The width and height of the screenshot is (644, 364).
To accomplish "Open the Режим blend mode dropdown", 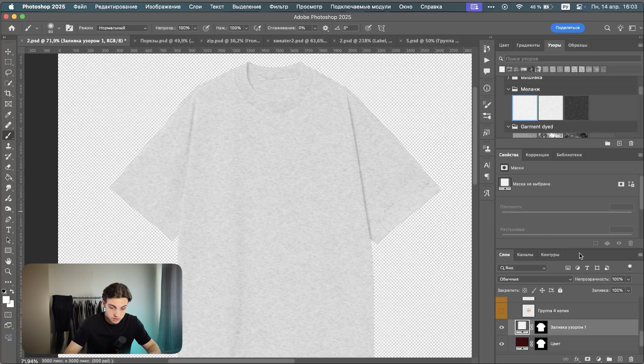I will click(122, 28).
